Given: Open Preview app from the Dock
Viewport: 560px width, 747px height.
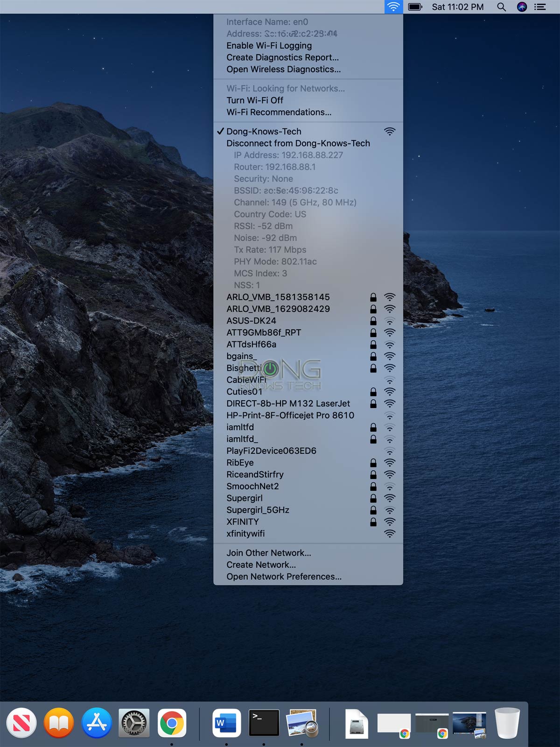Looking at the screenshot, I should 302,723.
